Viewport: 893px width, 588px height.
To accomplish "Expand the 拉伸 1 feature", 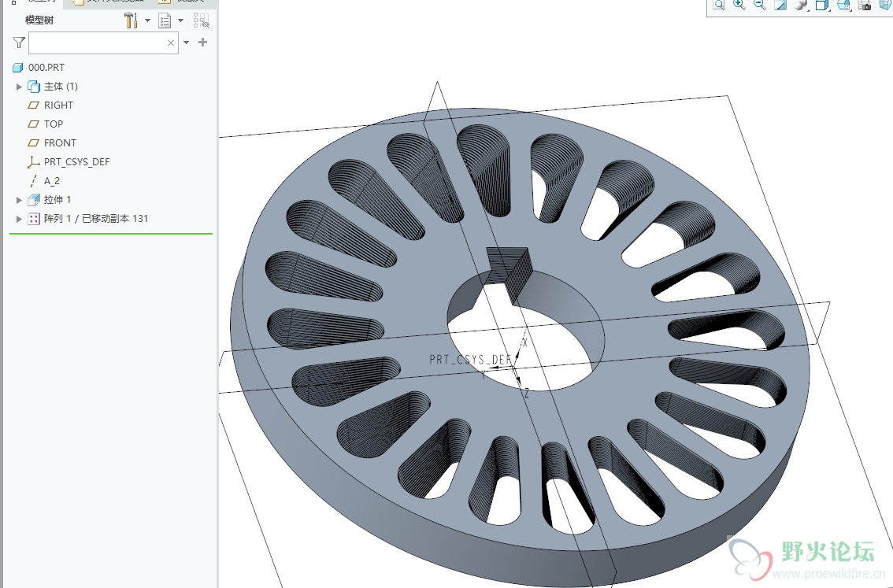I will [x=19, y=200].
